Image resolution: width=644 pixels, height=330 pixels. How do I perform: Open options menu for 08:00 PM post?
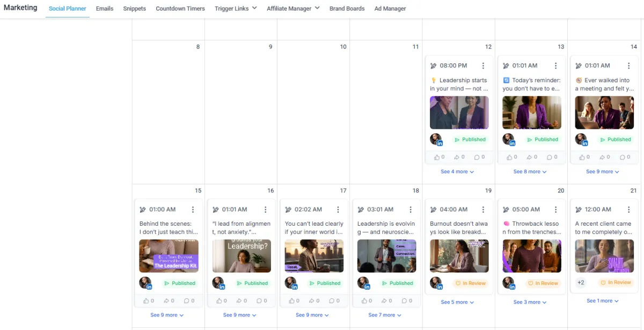[x=483, y=66]
